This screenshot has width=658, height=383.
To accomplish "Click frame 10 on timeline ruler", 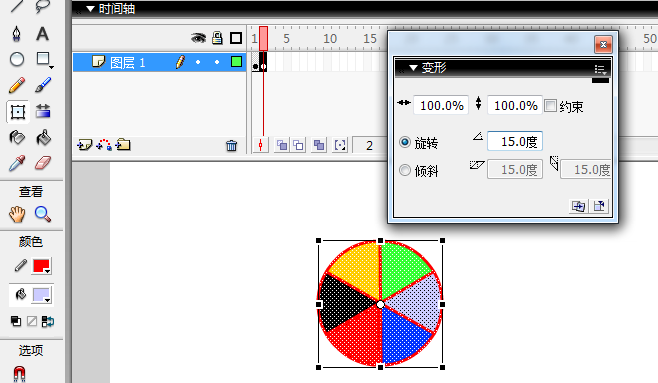I will pos(330,39).
